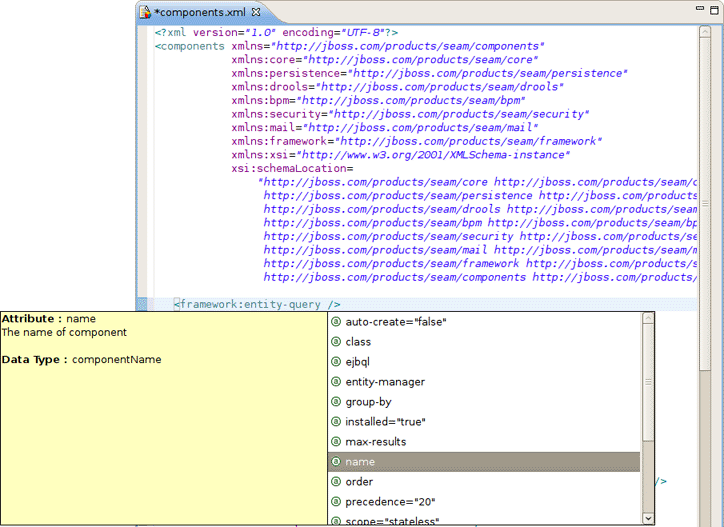Click the xmlns:persistence attribute line
Viewport: 724px width, 527px height.
(x=429, y=73)
